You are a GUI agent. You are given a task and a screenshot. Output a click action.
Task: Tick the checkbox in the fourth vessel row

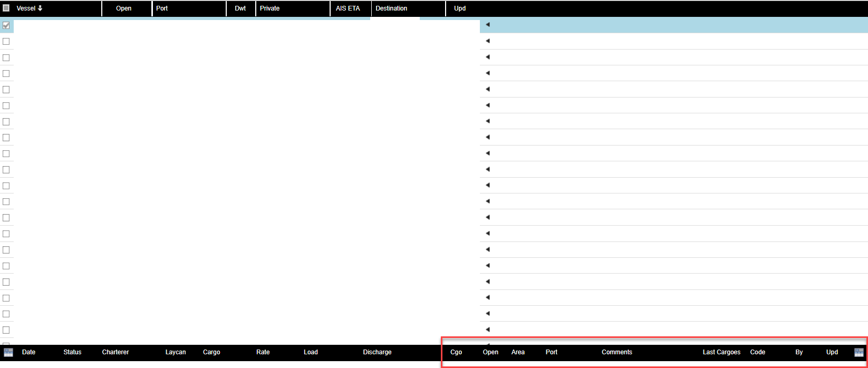6,73
